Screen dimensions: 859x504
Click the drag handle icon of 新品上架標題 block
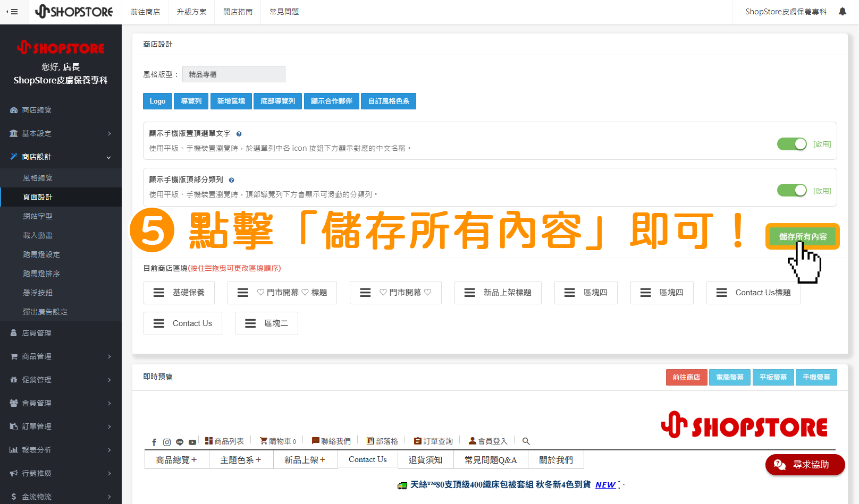pos(470,293)
